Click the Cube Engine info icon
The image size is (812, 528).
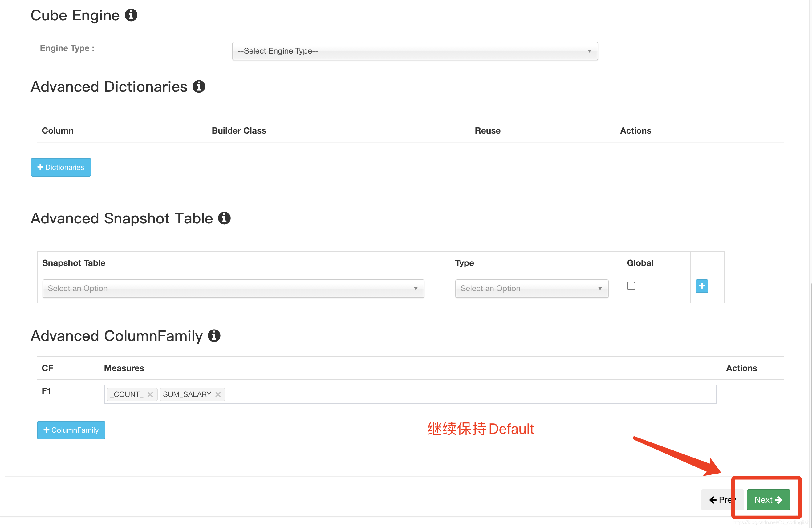coord(131,15)
